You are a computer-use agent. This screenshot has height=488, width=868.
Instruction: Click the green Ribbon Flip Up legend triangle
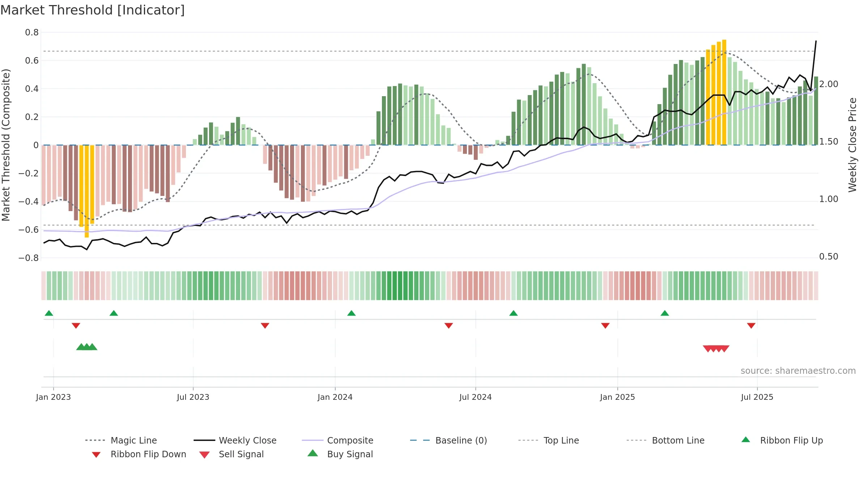tap(746, 440)
